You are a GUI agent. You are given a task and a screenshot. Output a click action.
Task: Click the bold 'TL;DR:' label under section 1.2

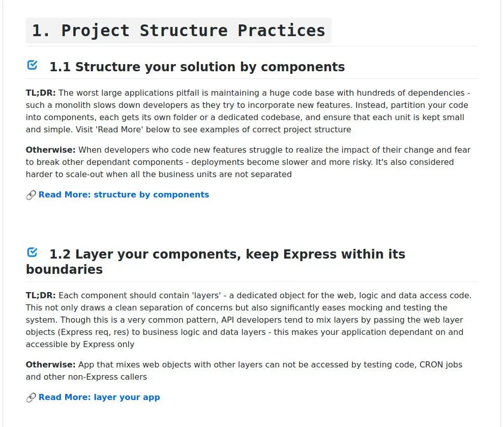pos(41,295)
